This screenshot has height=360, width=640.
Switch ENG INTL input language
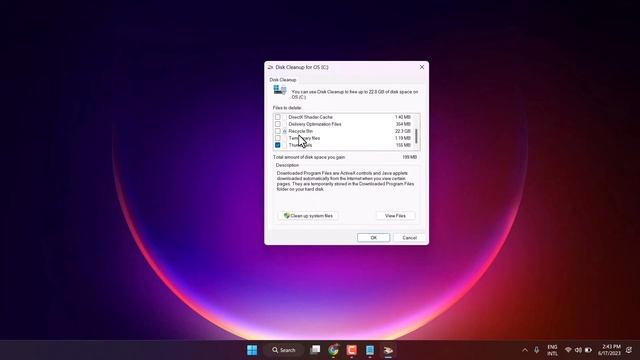552,350
